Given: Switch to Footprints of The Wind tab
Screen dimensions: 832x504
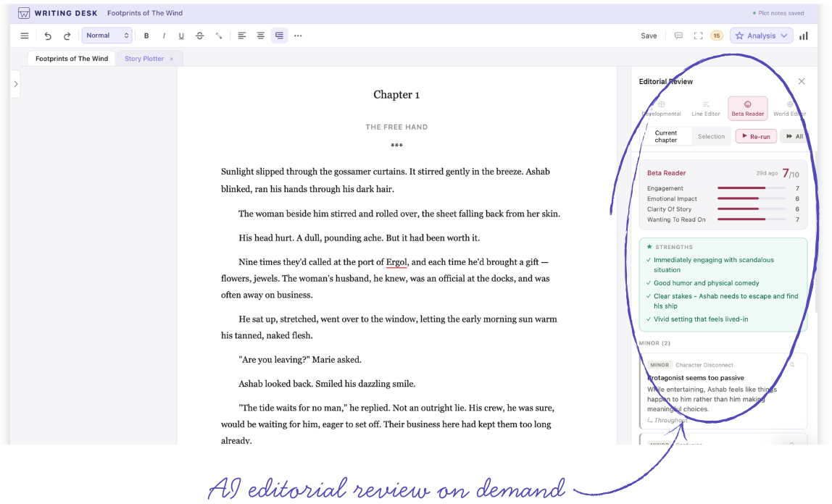Looking at the screenshot, I should point(72,59).
